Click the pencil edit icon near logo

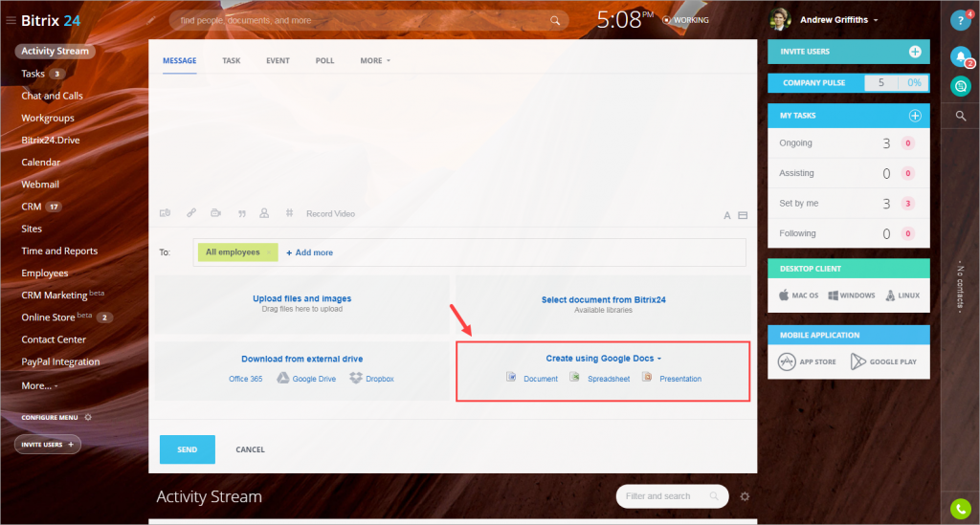click(151, 21)
